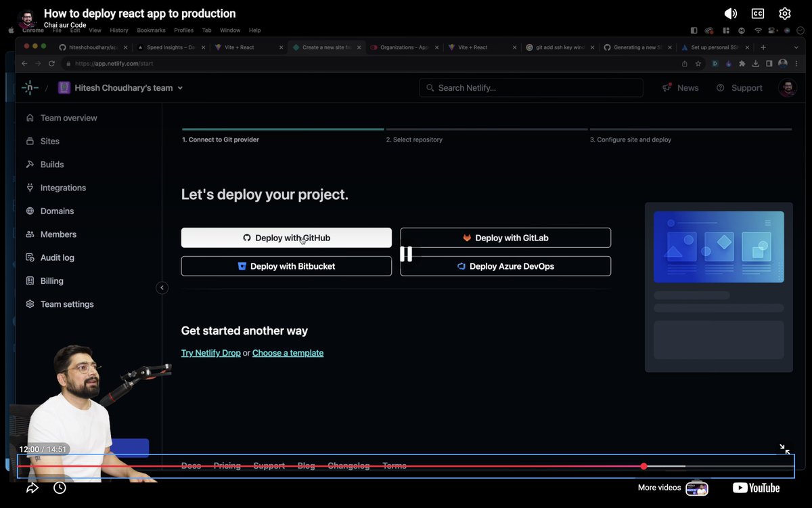812x508 pixels.
Task: Mute the video using the speaker icon
Action: pyautogui.click(x=731, y=14)
